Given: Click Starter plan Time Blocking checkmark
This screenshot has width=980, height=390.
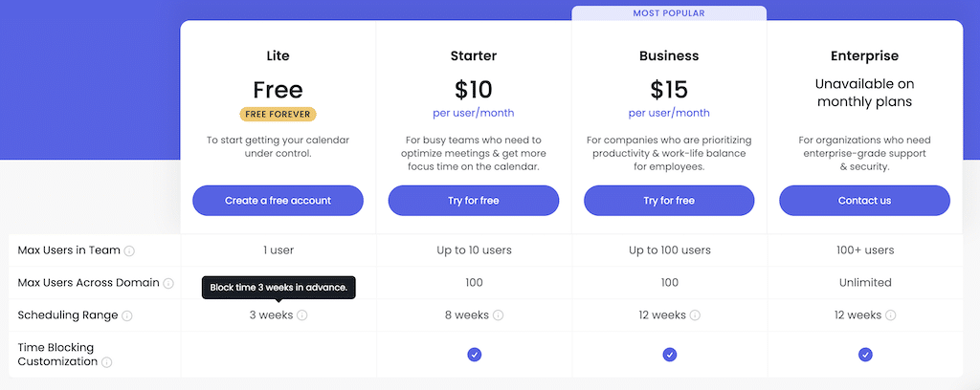Looking at the screenshot, I should pyautogui.click(x=474, y=355).
